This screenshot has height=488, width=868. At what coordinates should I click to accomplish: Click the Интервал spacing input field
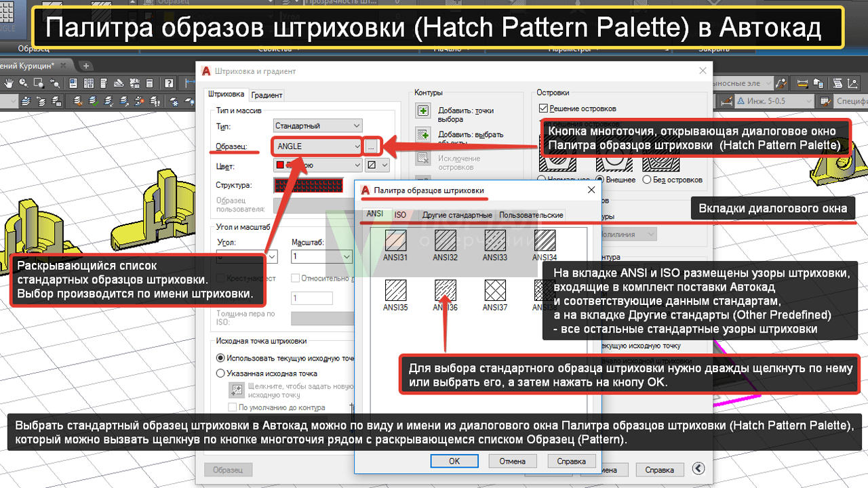(312, 298)
